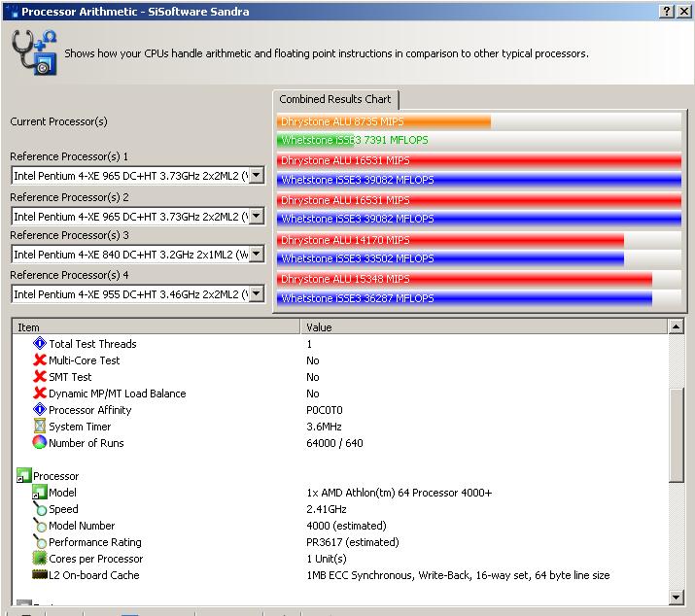Open the Reference Processor(s) 1 dropdown

click(257, 176)
